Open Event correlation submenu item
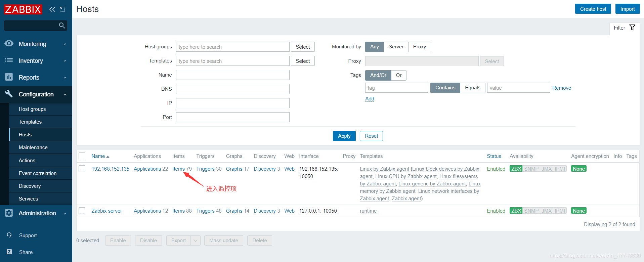 tap(38, 173)
